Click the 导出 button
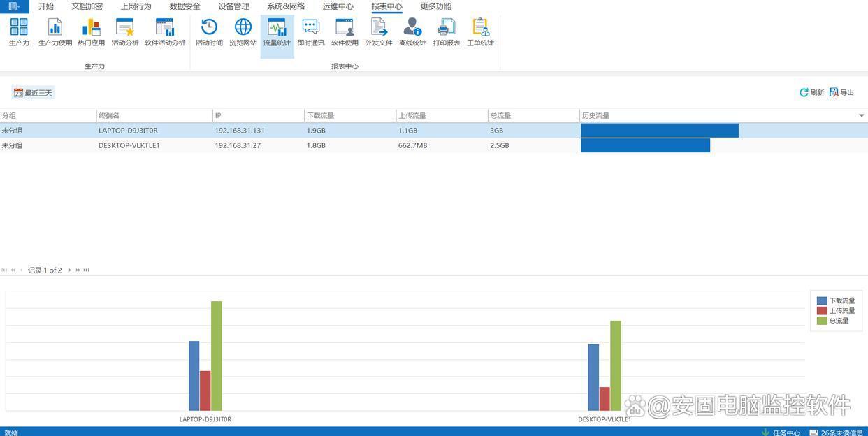 pos(841,92)
